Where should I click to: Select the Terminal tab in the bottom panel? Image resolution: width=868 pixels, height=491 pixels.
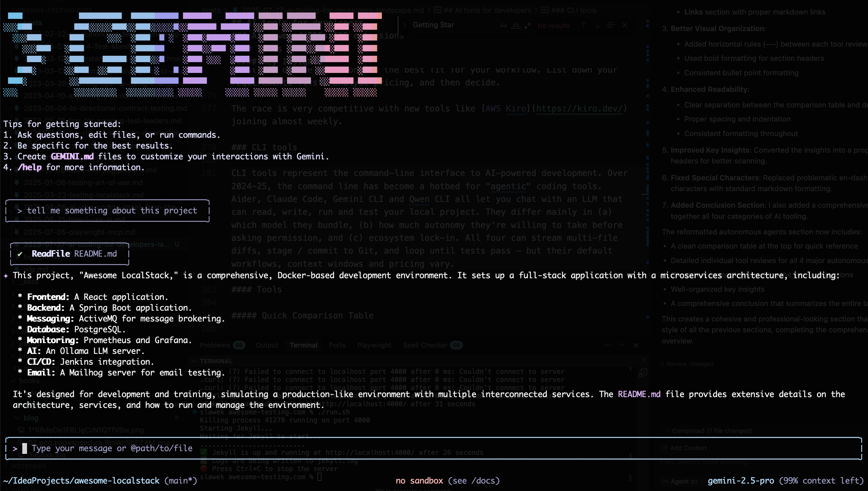pos(303,345)
